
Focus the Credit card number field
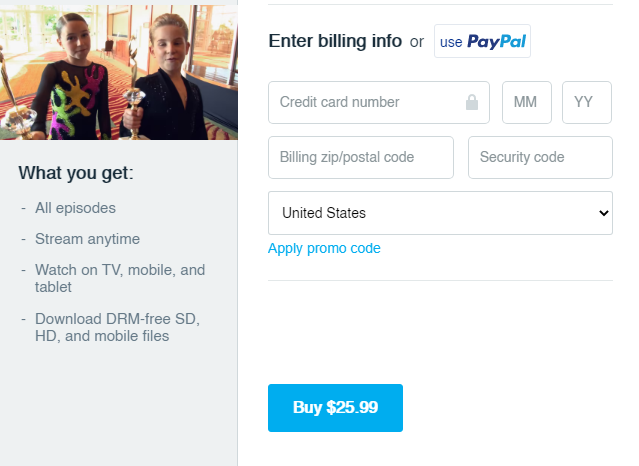click(379, 102)
